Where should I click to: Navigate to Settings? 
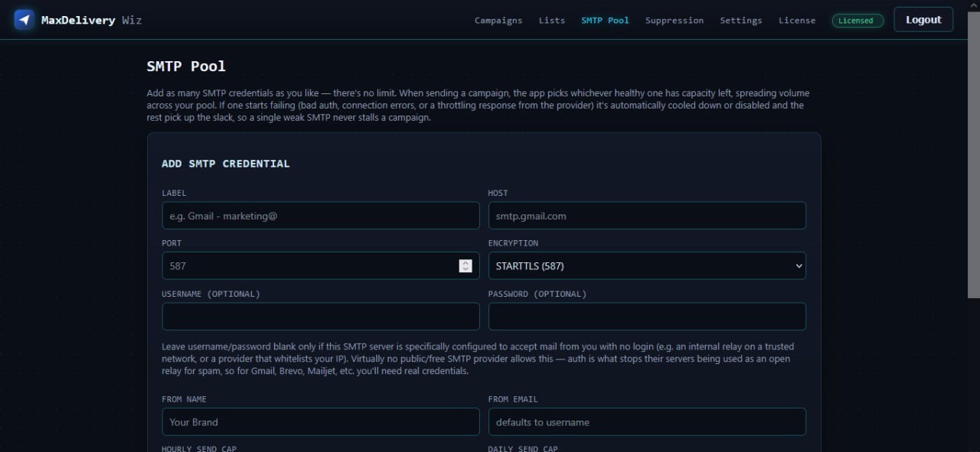741,21
